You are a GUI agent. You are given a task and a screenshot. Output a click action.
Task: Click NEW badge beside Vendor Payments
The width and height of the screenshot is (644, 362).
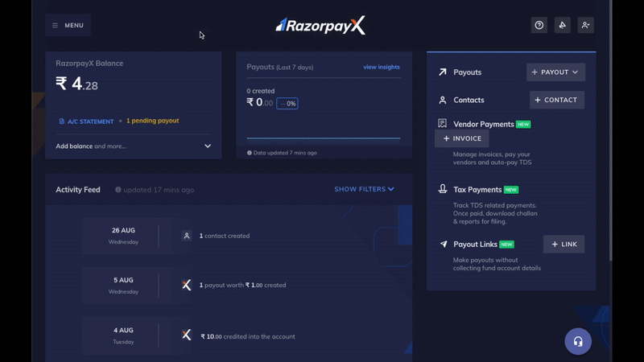click(523, 125)
